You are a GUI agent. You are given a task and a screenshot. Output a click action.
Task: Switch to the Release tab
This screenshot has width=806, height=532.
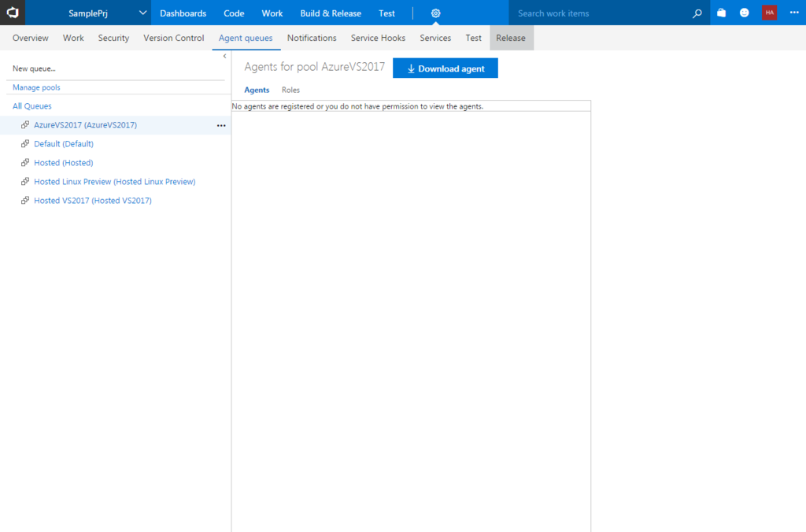[x=511, y=38]
